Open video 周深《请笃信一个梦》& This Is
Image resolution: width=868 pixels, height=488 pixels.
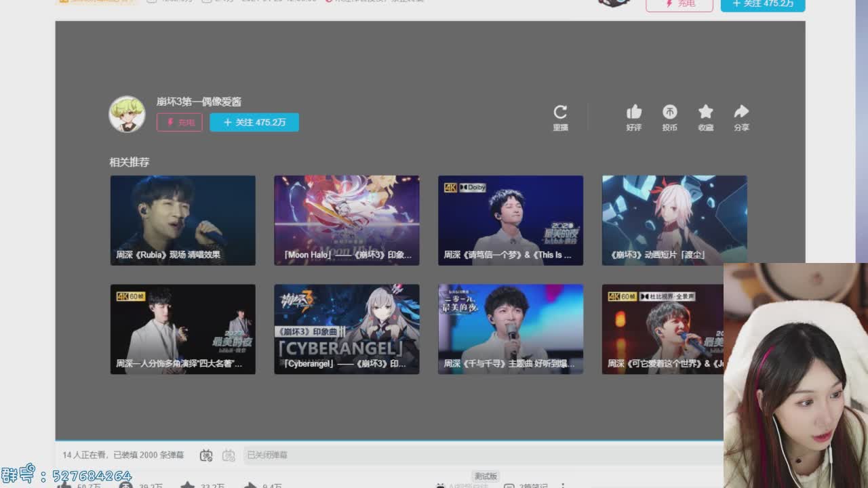point(511,220)
